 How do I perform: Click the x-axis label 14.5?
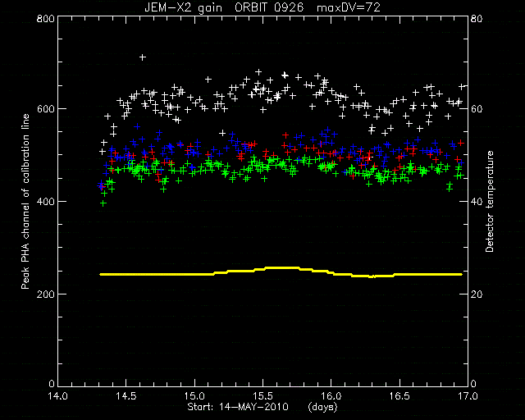[x=126, y=396]
